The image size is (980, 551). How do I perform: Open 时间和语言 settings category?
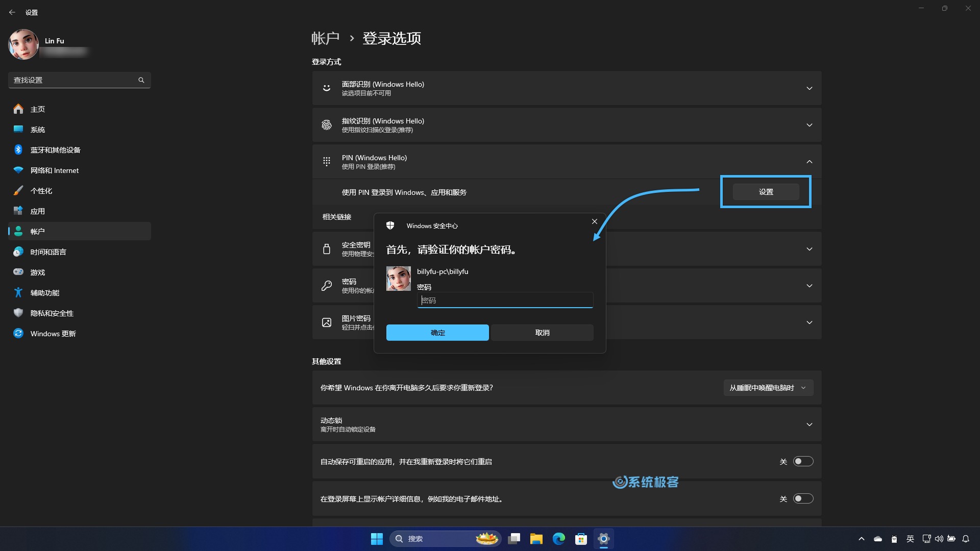point(79,252)
